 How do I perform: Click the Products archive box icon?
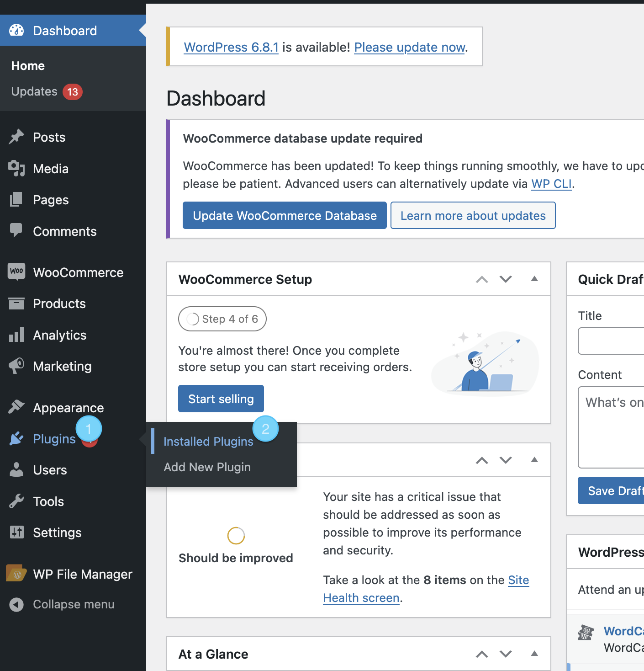pos(16,303)
